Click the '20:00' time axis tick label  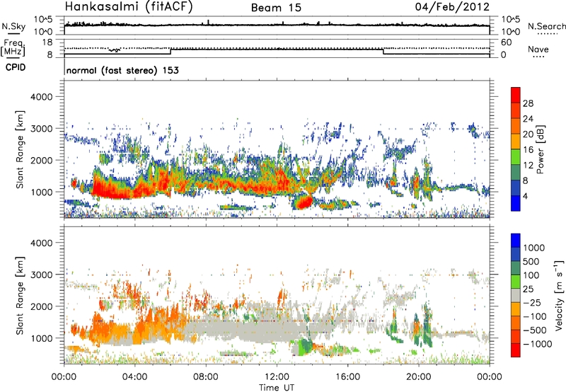coord(419,377)
